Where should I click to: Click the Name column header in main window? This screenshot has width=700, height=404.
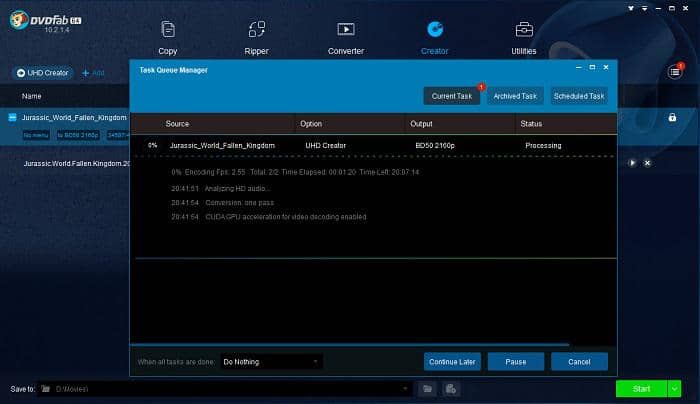pos(31,96)
